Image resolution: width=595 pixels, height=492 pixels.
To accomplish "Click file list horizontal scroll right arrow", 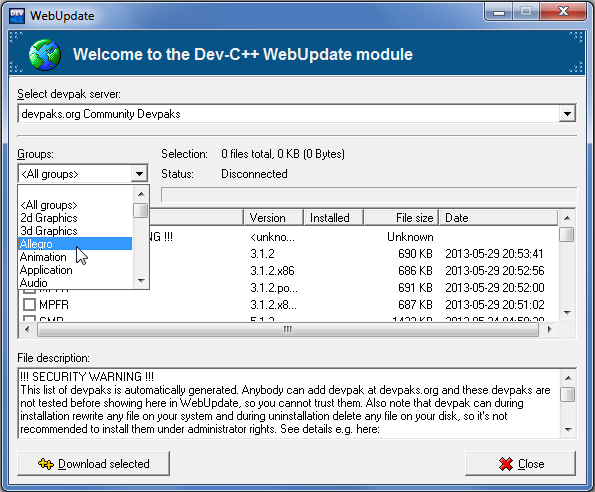I will (549, 329).
